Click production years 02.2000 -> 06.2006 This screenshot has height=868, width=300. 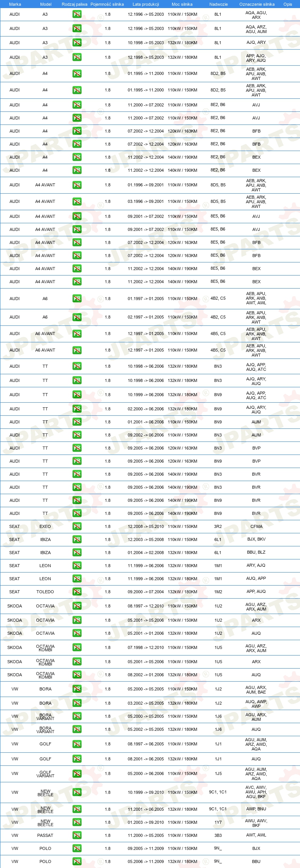coord(146,409)
